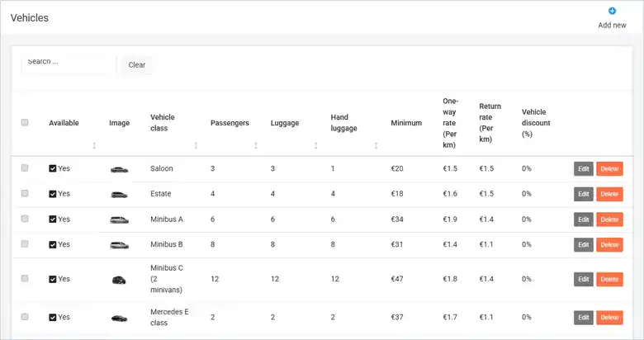Image resolution: width=644 pixels, height=340 pixels.
Task: Sort by Vehicle class arrow icon
Action: 196,145
